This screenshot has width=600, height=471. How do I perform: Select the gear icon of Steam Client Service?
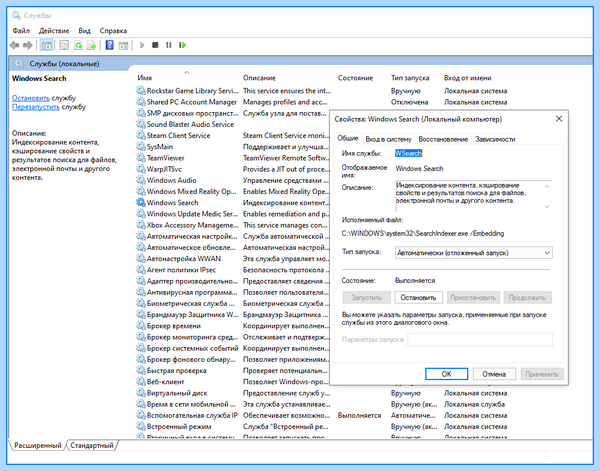pos(141,135)
